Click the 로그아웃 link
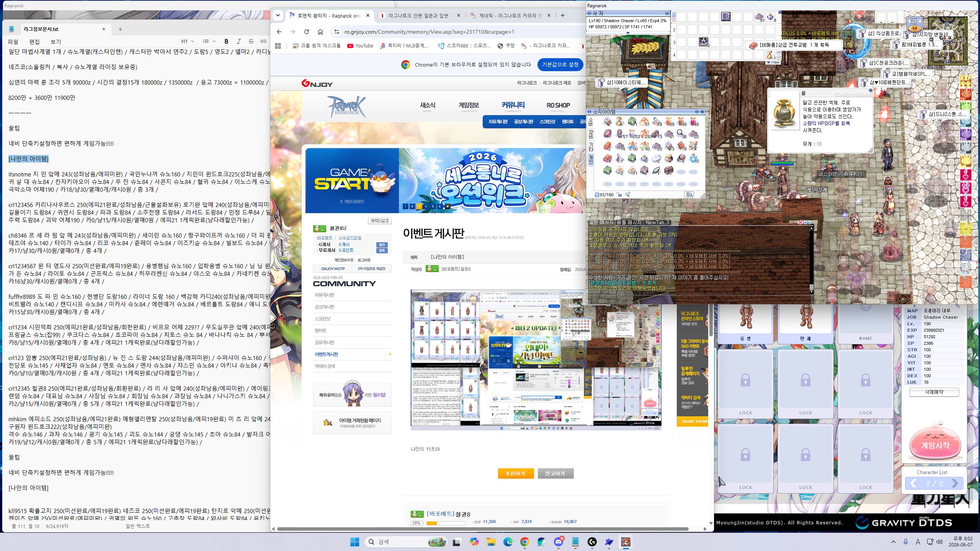The height and width of the screenshot is (551, 980). click(x=364, y=260)
